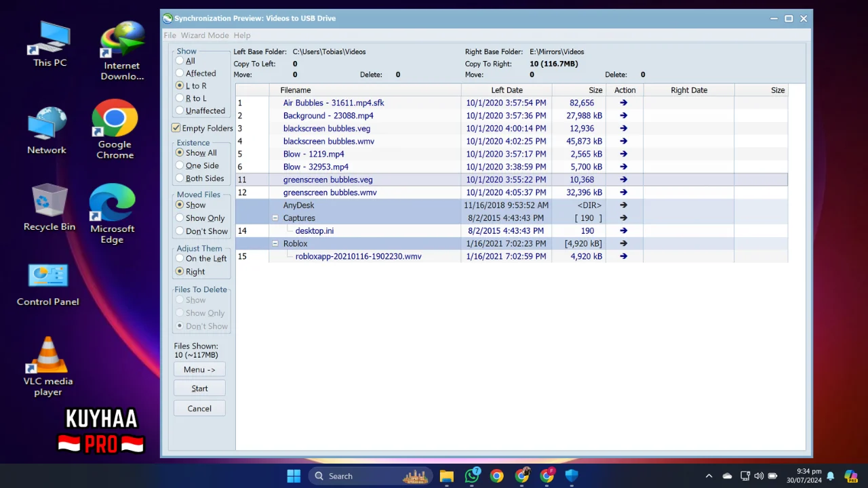Collapse the Captures folder tree node
The height and width of the screenshot is (488, 868).
tap(275, 218)
